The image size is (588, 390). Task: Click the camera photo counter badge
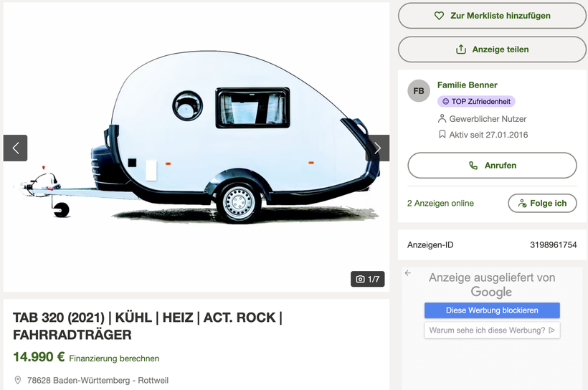[x=367, y=279]
